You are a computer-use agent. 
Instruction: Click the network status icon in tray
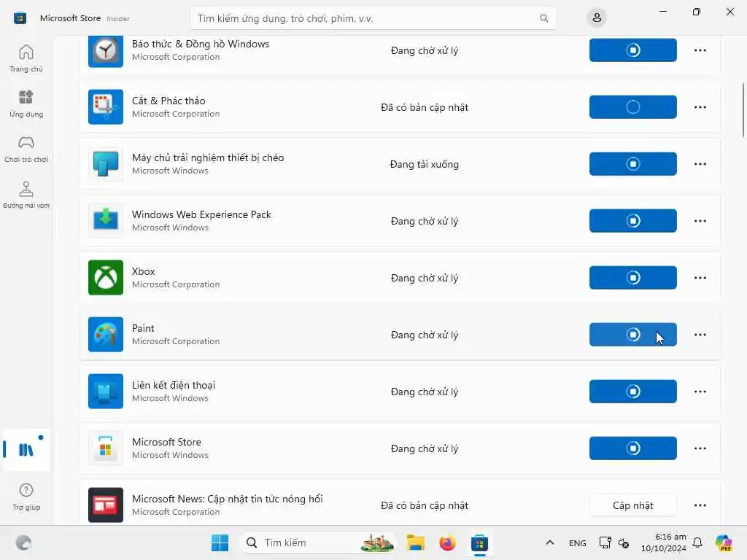pyautogui.click(x=605, y=542)
